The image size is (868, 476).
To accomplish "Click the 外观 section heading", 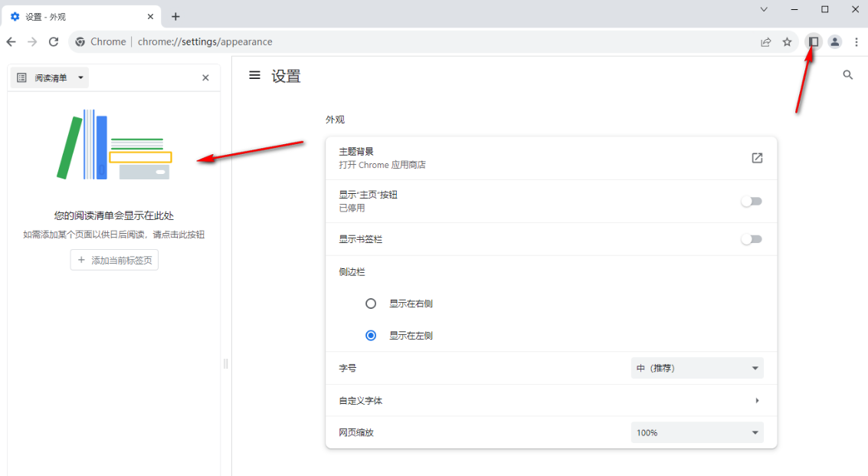I will point(335,120).
